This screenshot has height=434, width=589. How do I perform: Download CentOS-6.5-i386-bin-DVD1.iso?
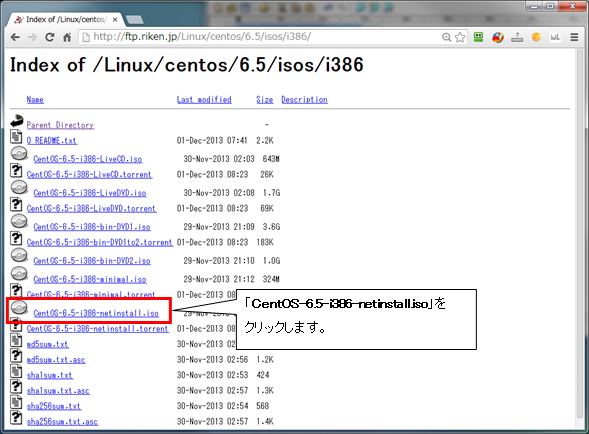point(92,227)
